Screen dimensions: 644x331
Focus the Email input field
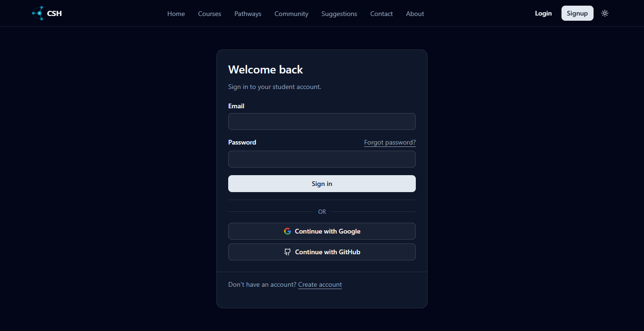pos(322,121)
